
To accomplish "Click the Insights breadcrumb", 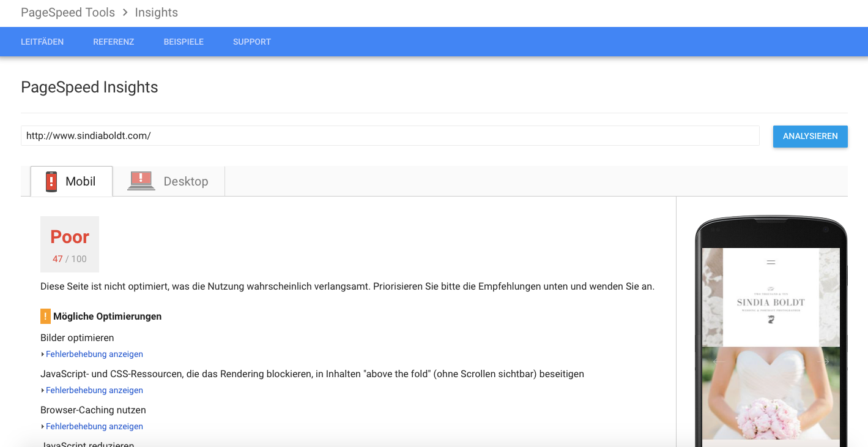I will click(x=157, y=12).
